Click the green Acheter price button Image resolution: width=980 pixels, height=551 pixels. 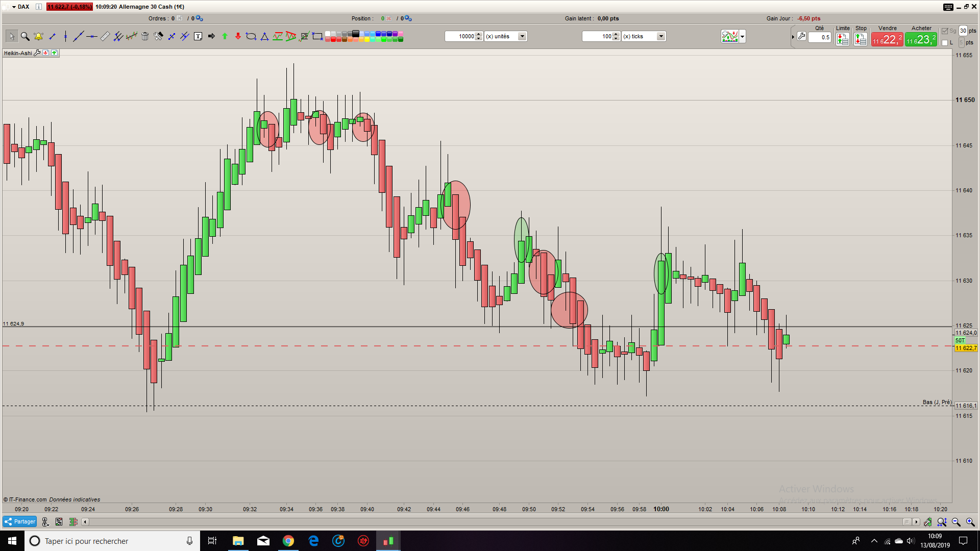(x=921, y=39)
